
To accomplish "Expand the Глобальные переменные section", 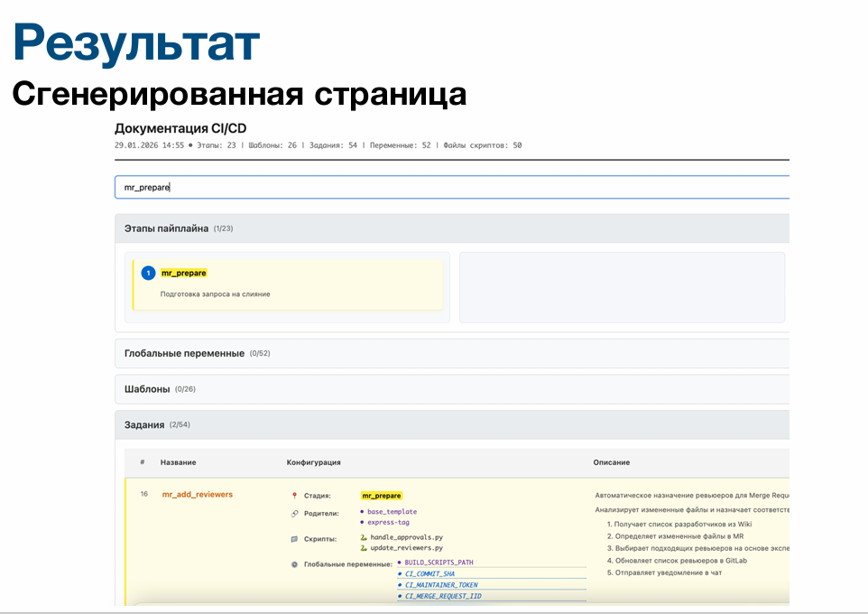I will [452, 353].
